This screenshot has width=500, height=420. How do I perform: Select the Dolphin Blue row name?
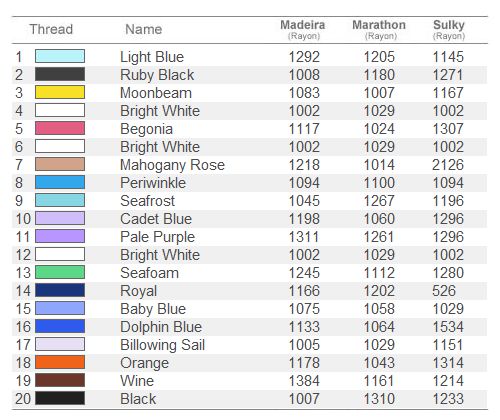coord(161,327)
